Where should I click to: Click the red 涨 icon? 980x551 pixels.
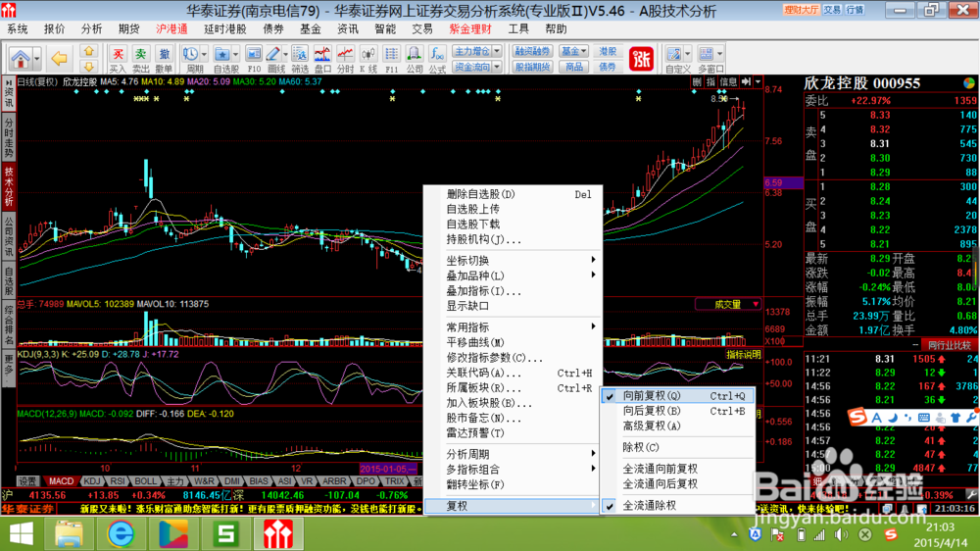click(641, 60)
